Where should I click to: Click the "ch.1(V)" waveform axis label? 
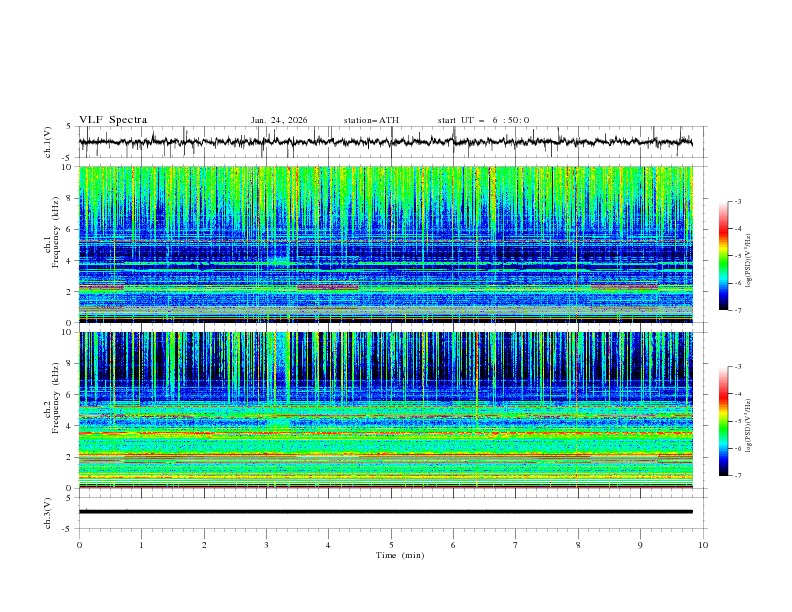(48, 142)
